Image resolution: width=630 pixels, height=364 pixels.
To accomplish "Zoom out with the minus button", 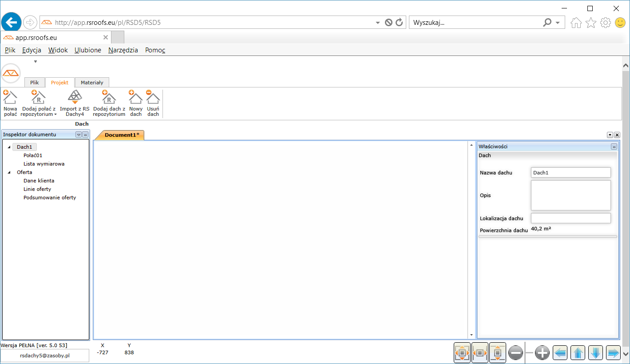I will 516,353.
